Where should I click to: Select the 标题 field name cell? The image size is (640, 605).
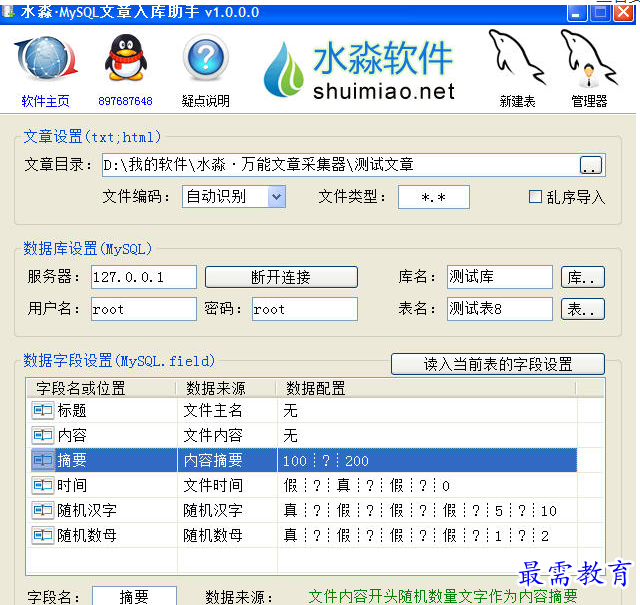tap(102, 410)
